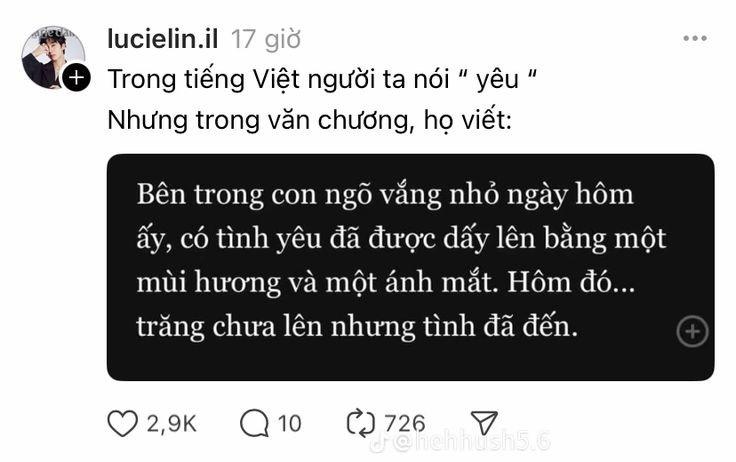Image resolution: width=736 pixels, height=462 pixels.
Task: Open the black quote image attachment
Action: point(411,267)
